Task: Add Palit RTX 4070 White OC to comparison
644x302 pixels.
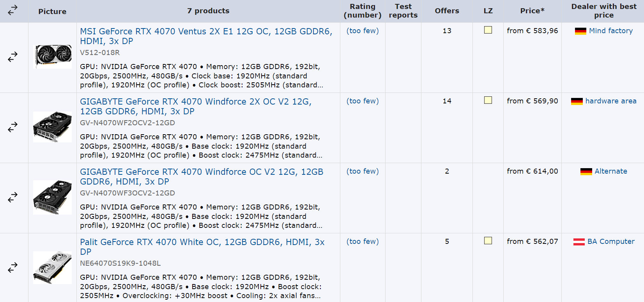Action: (13, 268)
